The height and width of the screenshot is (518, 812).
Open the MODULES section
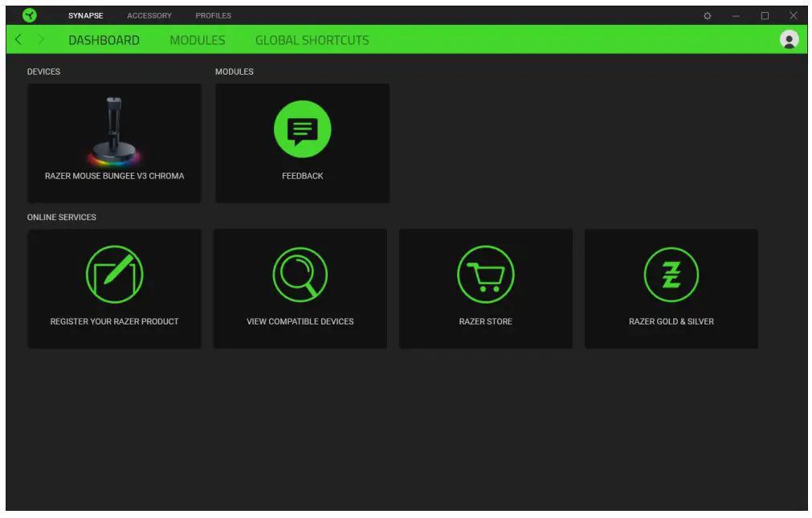[x=198, y=39]
